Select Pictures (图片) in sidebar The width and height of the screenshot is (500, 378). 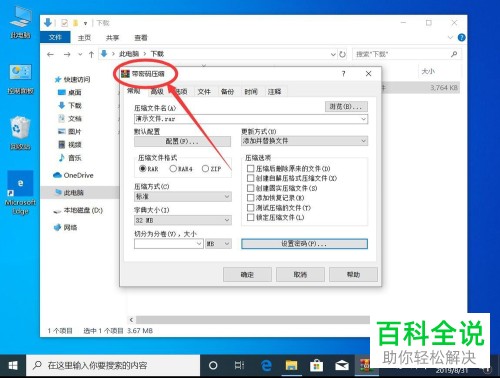(x=70, y=132)
